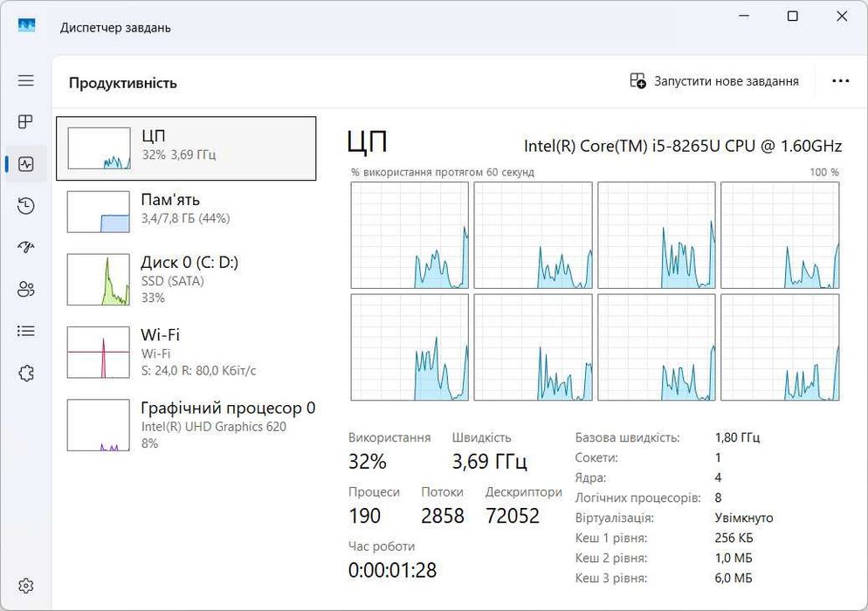Viewport: 868px width, 611px height.
Task: Click the Intel(R) Core(TM) i5-8265U CPU name
Action: tap(683, 146)
